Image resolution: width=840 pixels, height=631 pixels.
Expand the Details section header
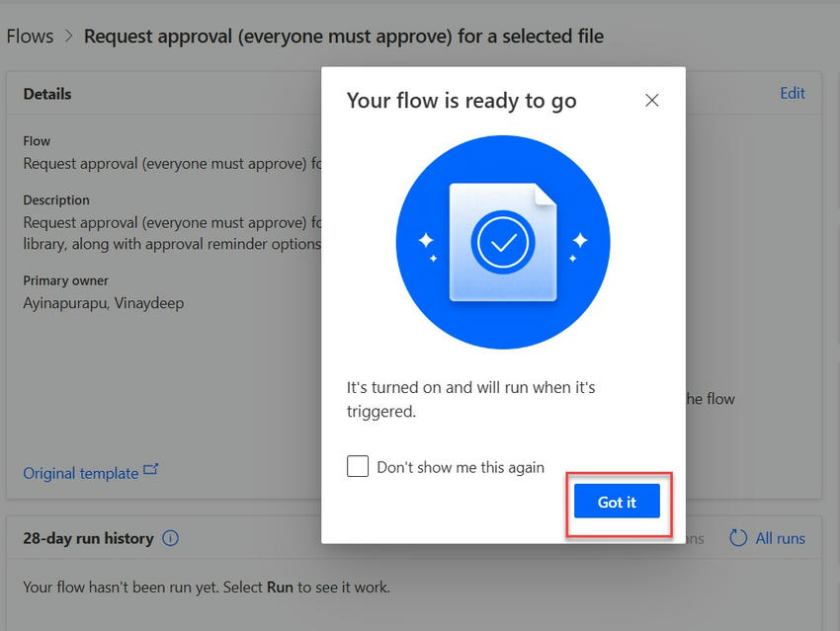pyautogui.click(x=46, y=94)
